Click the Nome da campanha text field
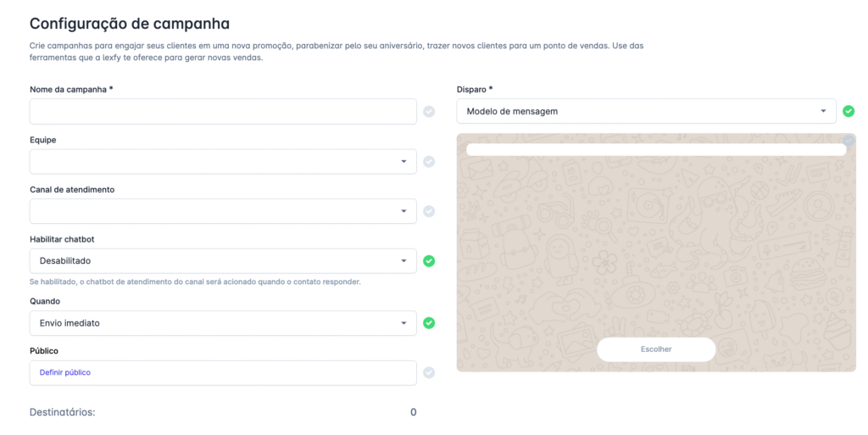Viewport: 868px width, 435px height. (223, 112)
